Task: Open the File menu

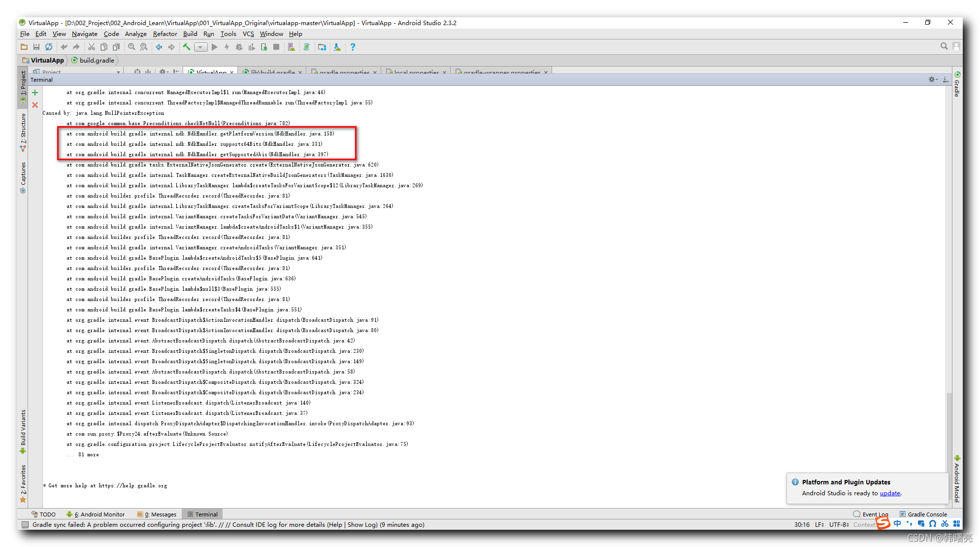Action: pos(25,34)
